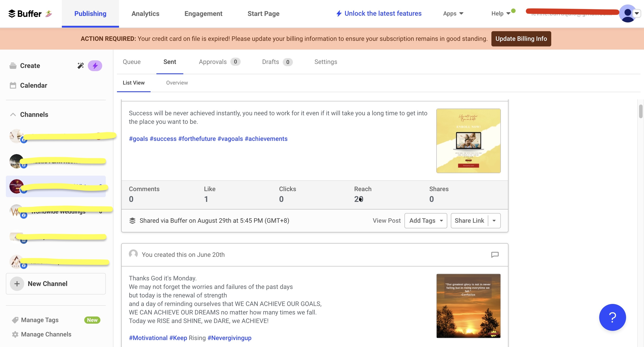Click the magic wand icon next to Create
This screenshot has height=347, width=644.
coord(80,65)
